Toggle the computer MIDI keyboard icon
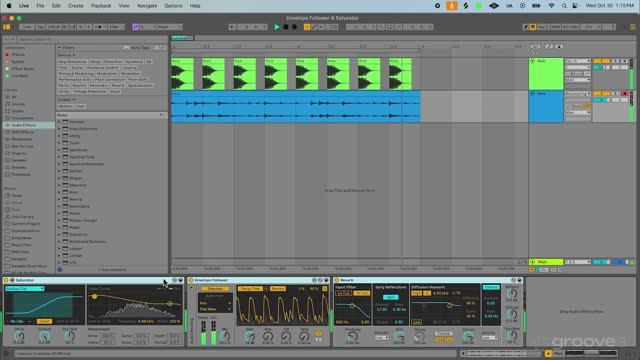 pyautogui.click(x=533, y=27)
